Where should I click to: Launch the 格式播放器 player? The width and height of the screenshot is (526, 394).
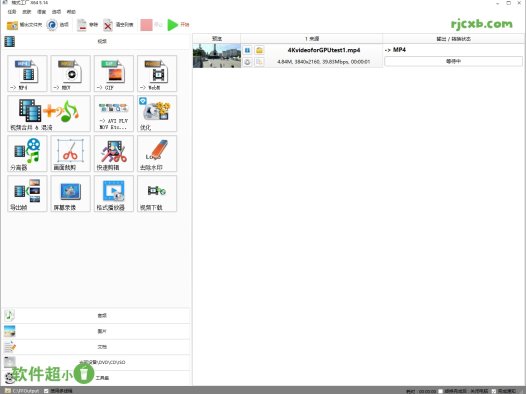coord(114,193)
